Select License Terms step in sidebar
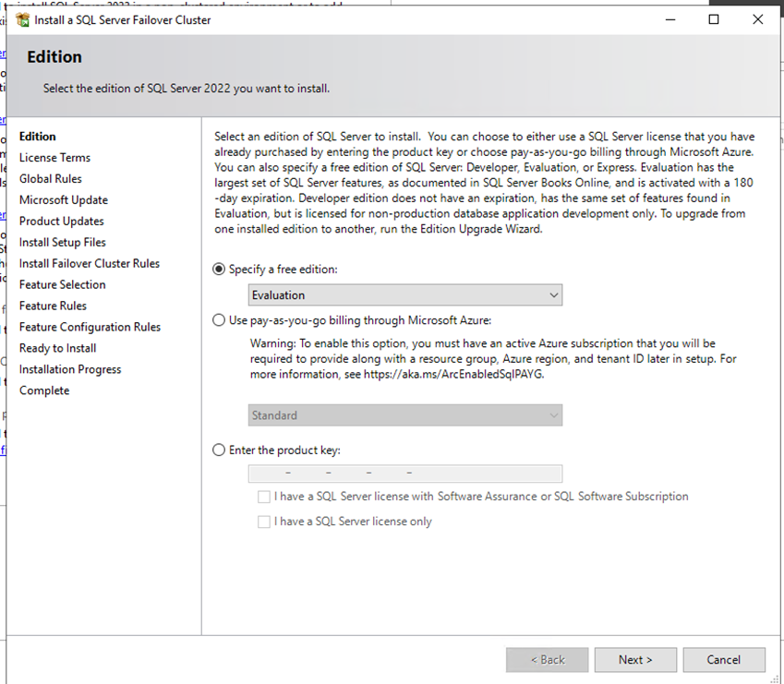The image size is (784, 684). pos(54,158)
